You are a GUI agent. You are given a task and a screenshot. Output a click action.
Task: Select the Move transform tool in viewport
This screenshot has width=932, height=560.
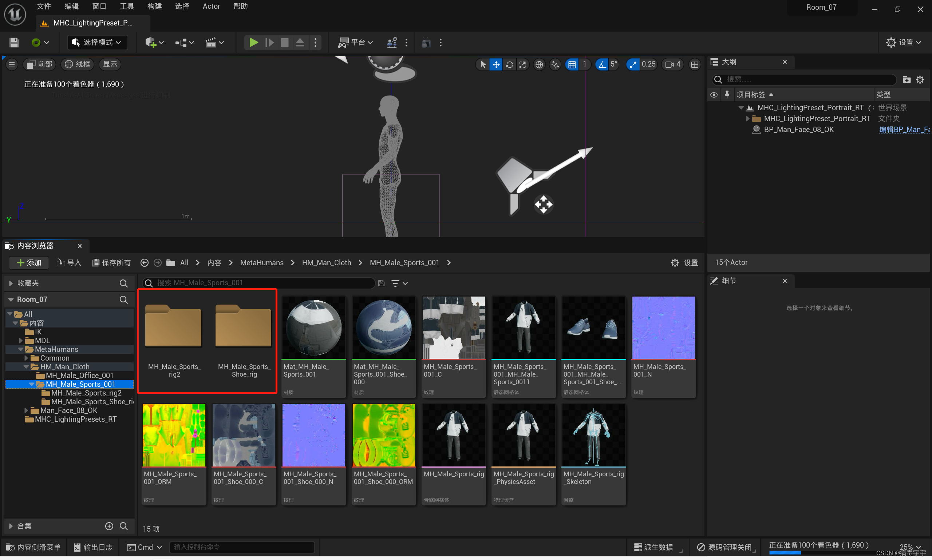coord(495,64)
